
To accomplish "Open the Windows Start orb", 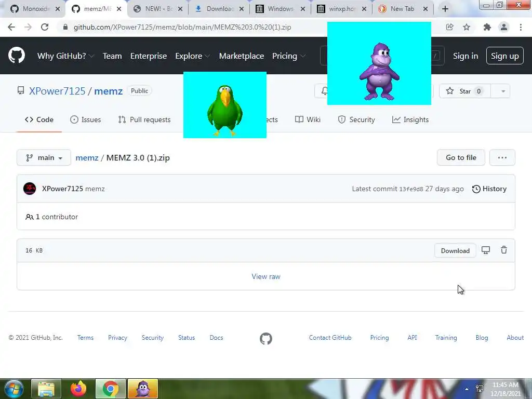I will click(x=14, y=389).
